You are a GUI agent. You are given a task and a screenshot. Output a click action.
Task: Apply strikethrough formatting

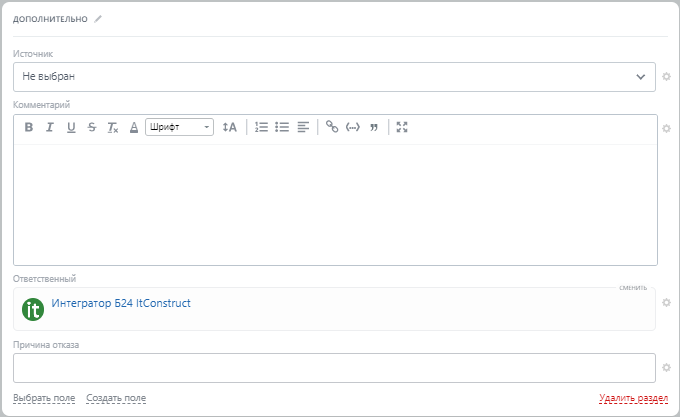[92, 127]
